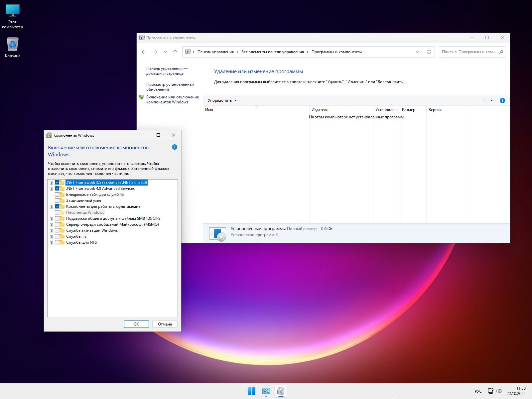Click OK in Windows Components dialog
The height and width of the screenshot is (399, 532).
(136, 324)
